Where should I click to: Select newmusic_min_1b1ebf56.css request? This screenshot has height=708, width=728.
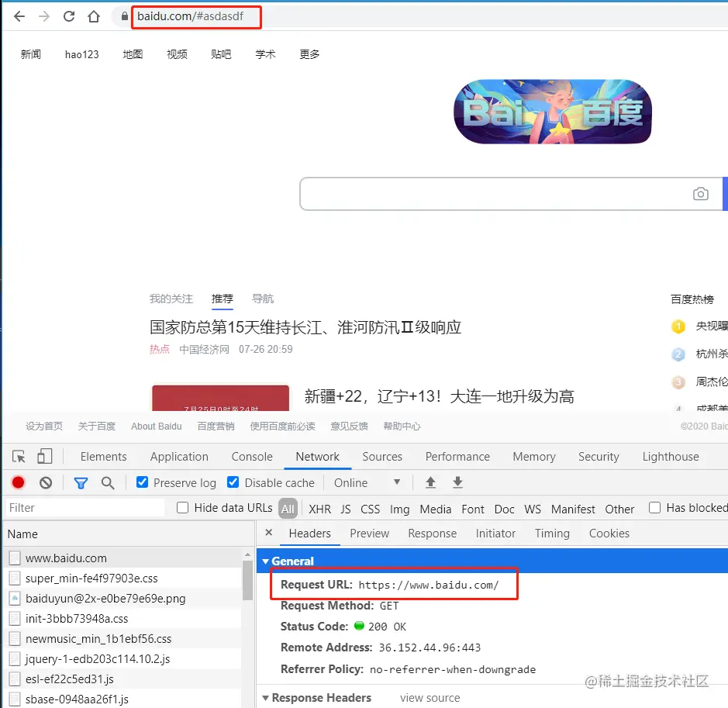pos(123,639)
